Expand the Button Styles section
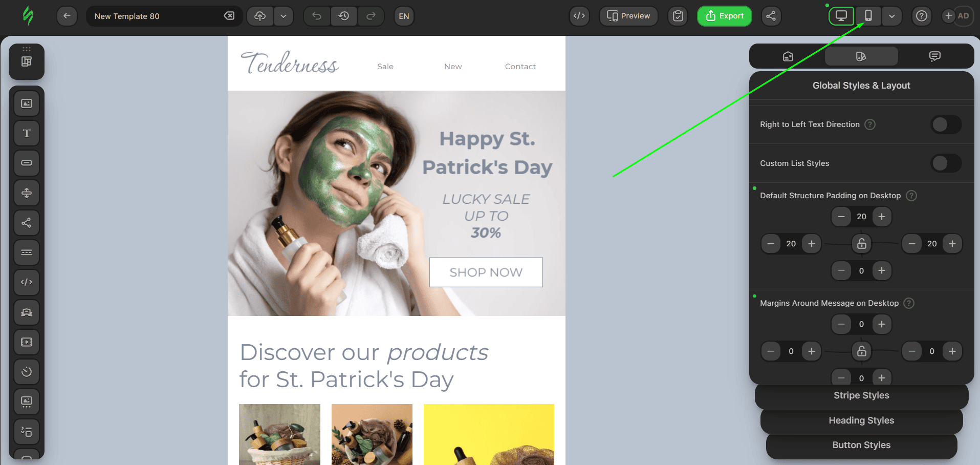Viewport: 980px width, 465px height. coord(861,445)
